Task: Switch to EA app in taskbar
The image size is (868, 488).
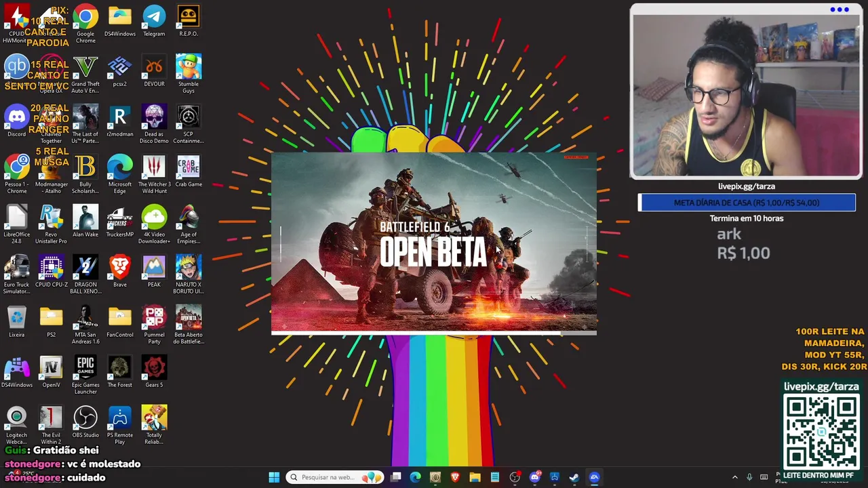Action: (x=594, y=477)
